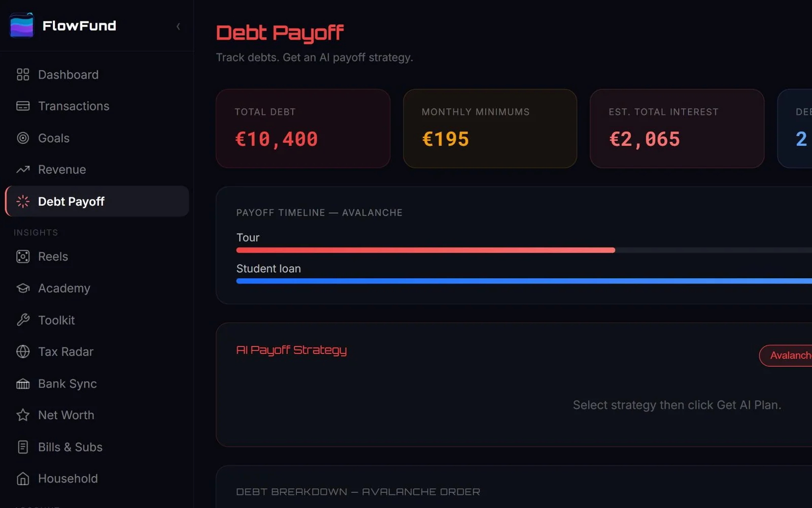Click the Revenue trend arrow icon
The height and width of the screenshot is (508, 812).
tap(23, 170)
